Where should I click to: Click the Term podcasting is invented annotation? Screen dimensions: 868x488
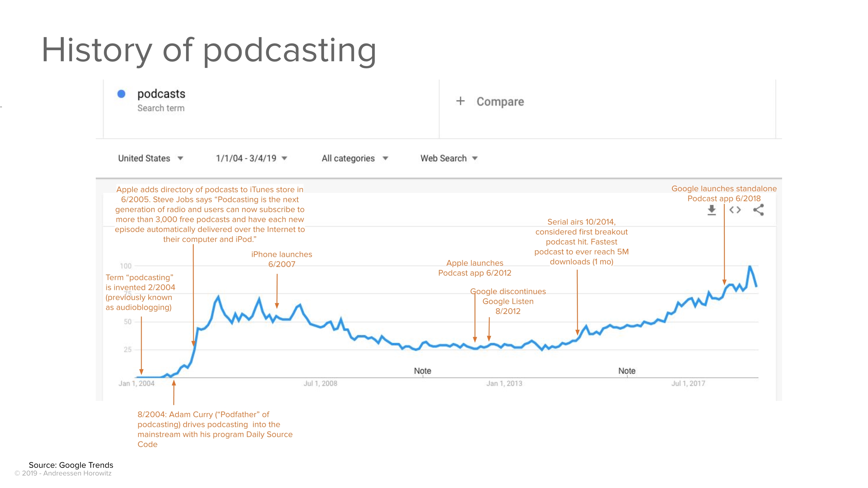[x=140, y=292]
